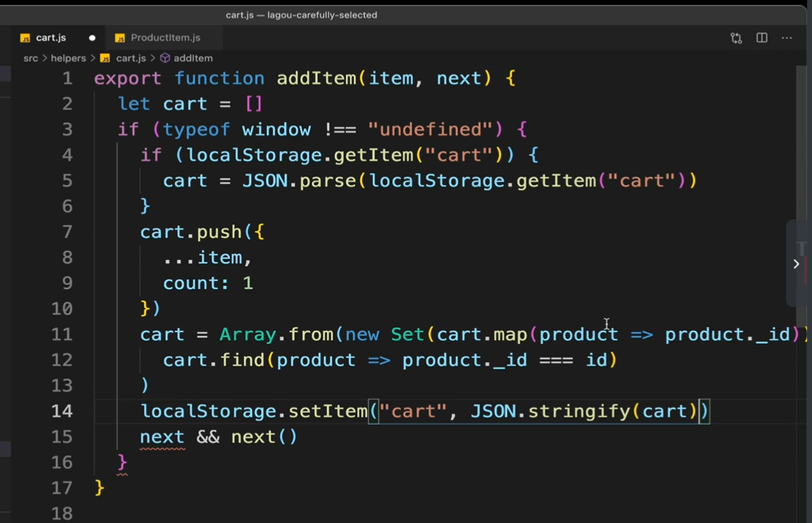Click '"undefined"' string on line 3
Screen dimensions: 812x523
pyautogui.click(x=430, y=130)
